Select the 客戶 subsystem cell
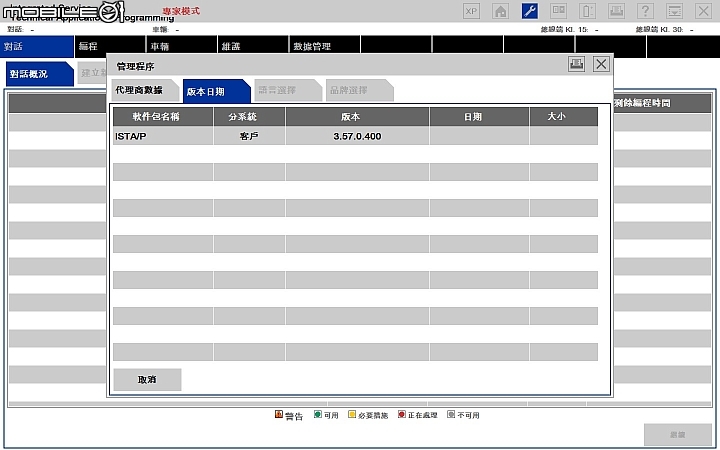 pos(249,136)
